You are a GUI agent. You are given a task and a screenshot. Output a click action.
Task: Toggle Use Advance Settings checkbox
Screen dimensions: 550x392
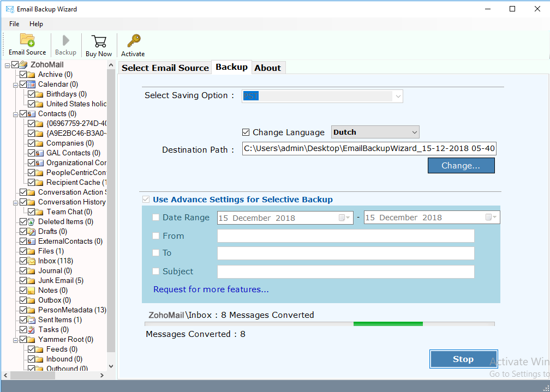coord(146,200)
